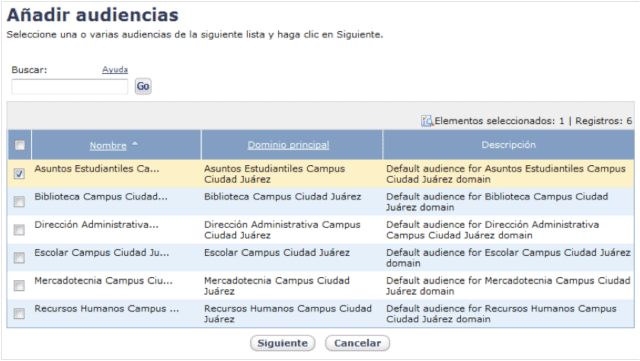Click the selected elements icon beside record count
The width and height of the screenshot is (640, 361).
[427, 121]
